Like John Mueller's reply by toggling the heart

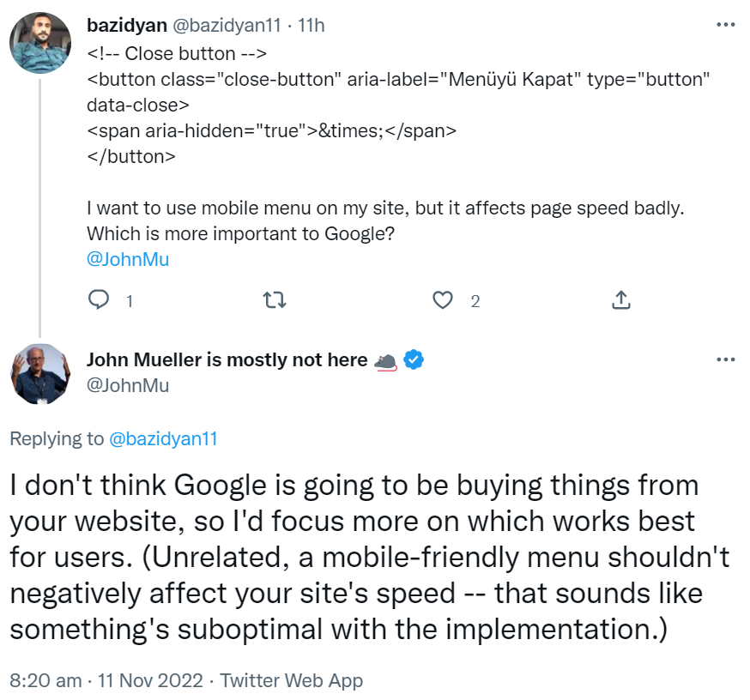tap(442, 299)
